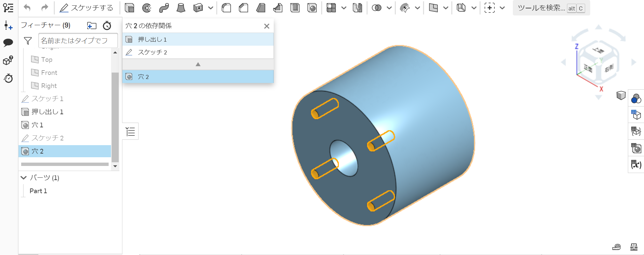Screen dimensions: 644x255
Task: Expand the dropdown after frame tool
Action: point(502,8)
